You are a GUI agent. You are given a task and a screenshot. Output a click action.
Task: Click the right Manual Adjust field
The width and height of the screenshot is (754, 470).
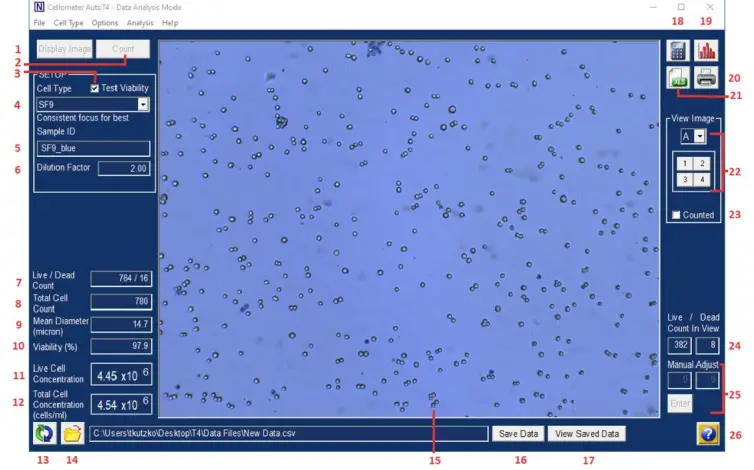coord(707,381)
